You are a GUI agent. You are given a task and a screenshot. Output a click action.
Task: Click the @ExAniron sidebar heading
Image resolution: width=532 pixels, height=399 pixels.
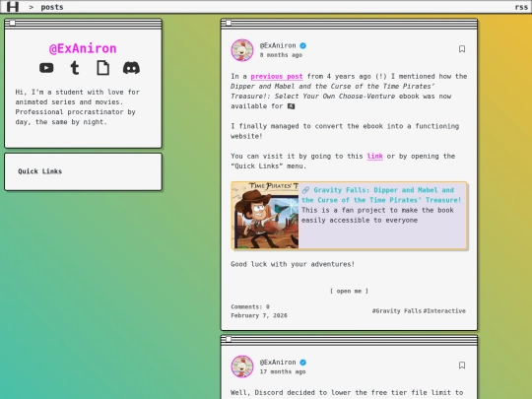point(83,48)
